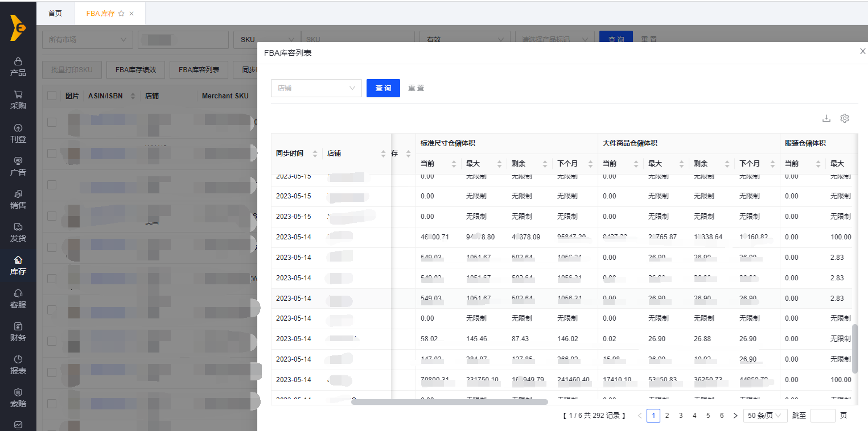Open the 所有市场 dropdown
Viewport: 868px width, 431px height.
click(x=88, y=40)
